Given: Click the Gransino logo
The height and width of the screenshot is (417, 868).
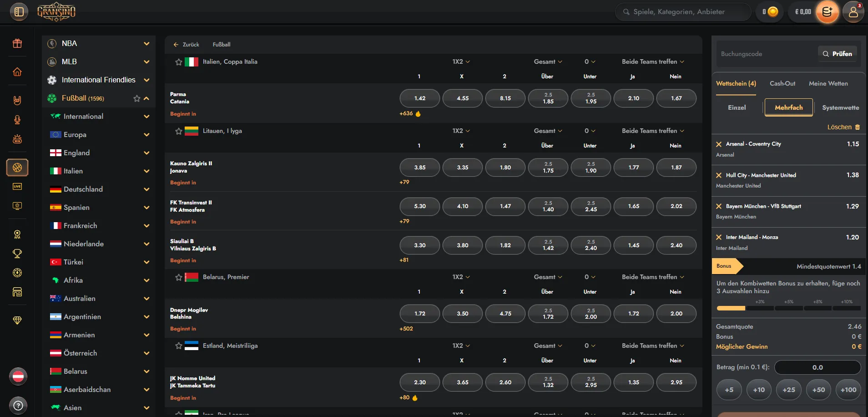Looking at the screenshot, I should pyautogui.click(x=56, y=11).
